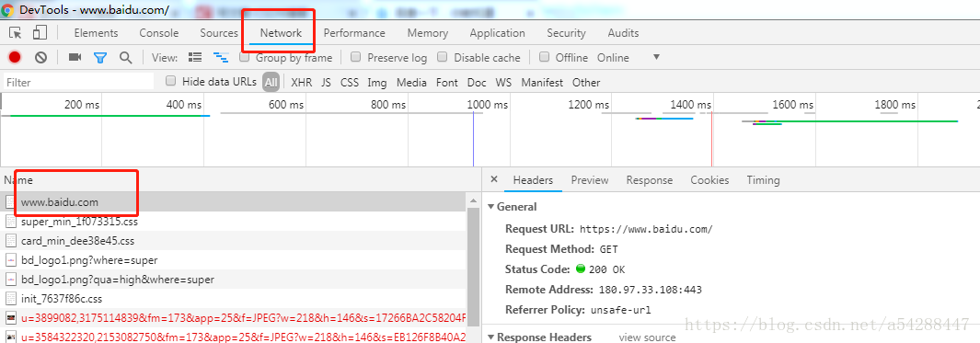Collapse the Response Headers section

pyautogui.click(x=490, y=337)
